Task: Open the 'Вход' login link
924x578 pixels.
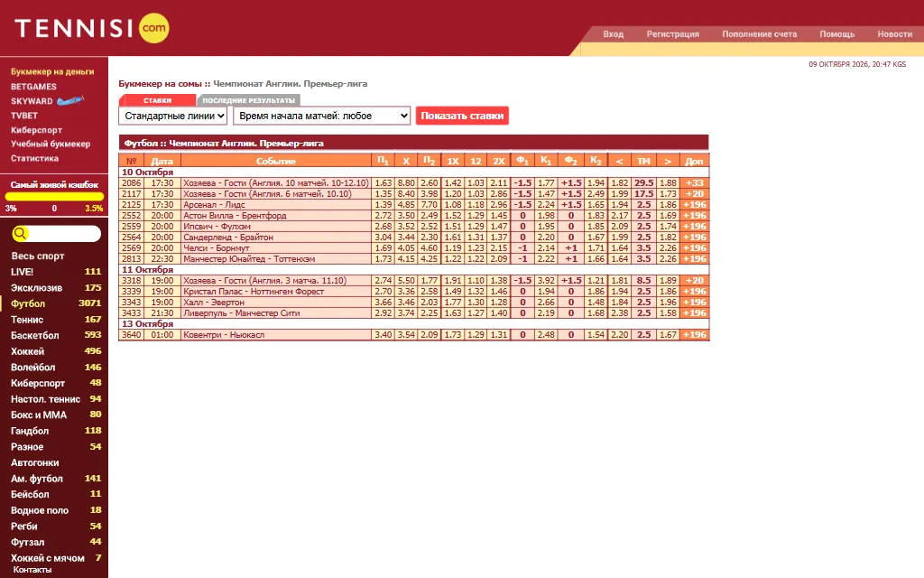Action: pos(614,34)
